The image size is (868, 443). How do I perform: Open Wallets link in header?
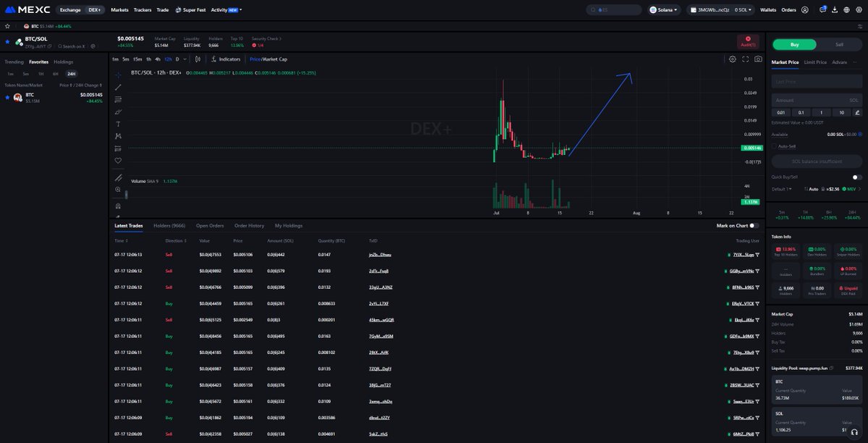coord(768,10)
